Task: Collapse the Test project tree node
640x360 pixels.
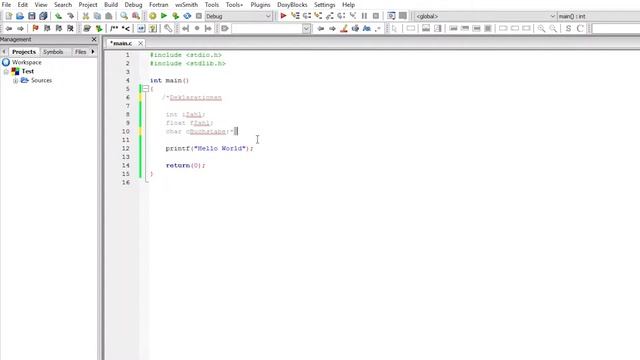Action: (x=6, y=71)
